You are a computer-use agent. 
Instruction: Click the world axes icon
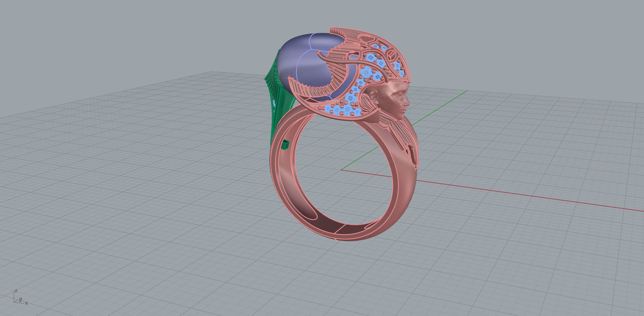[20, 297]
